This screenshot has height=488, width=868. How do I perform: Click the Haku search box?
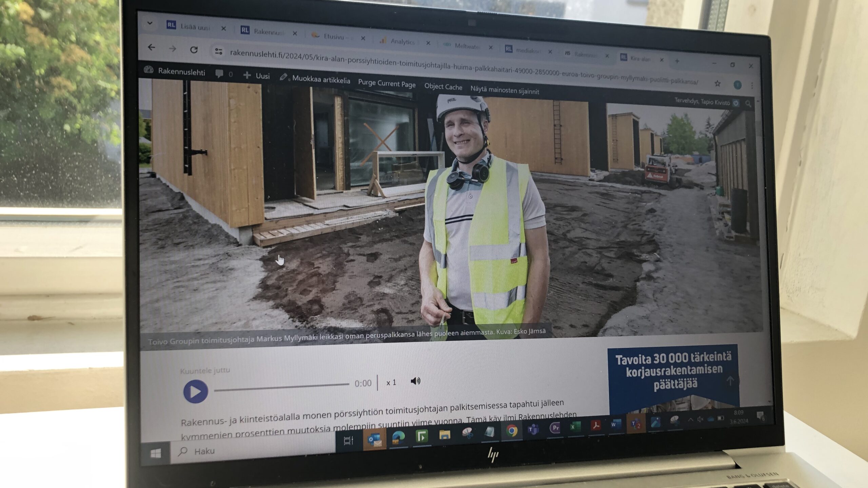click(253, 447)
